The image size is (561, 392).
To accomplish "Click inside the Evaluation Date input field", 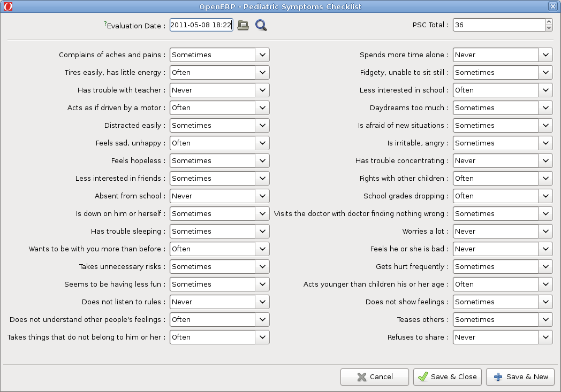I will point(201,25).
